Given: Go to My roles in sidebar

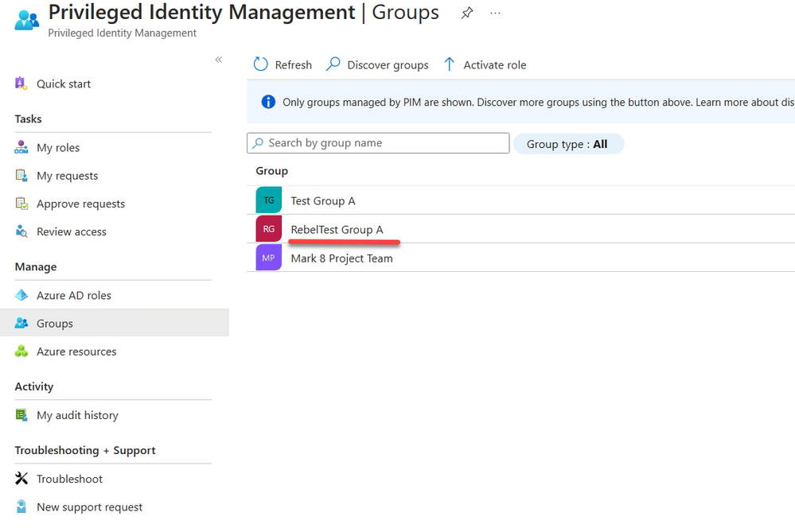Looking at the screenshot, I should (57, 148).
